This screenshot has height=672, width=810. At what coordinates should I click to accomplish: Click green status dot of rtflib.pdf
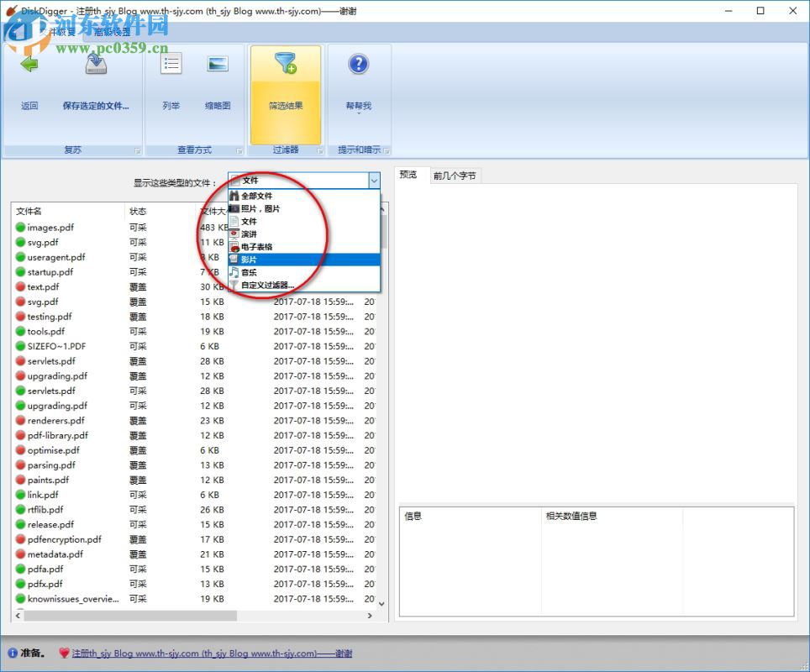pos(20,510)
